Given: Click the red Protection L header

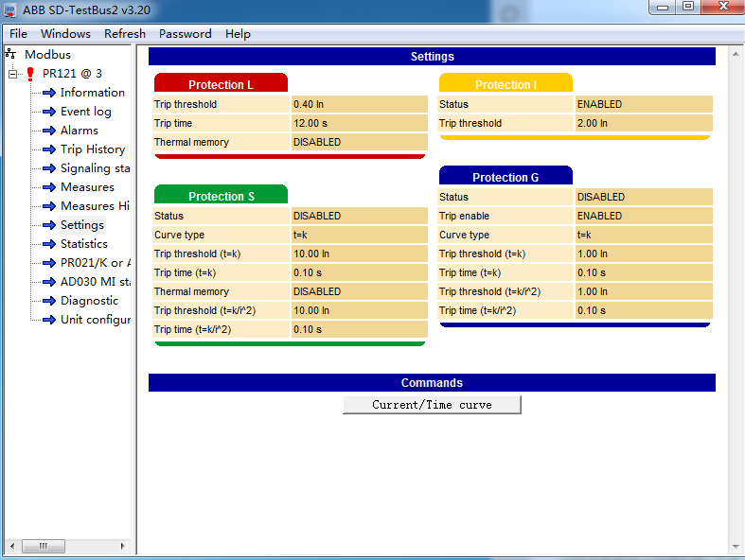Looking at the screenshot, I should point(221,82).
